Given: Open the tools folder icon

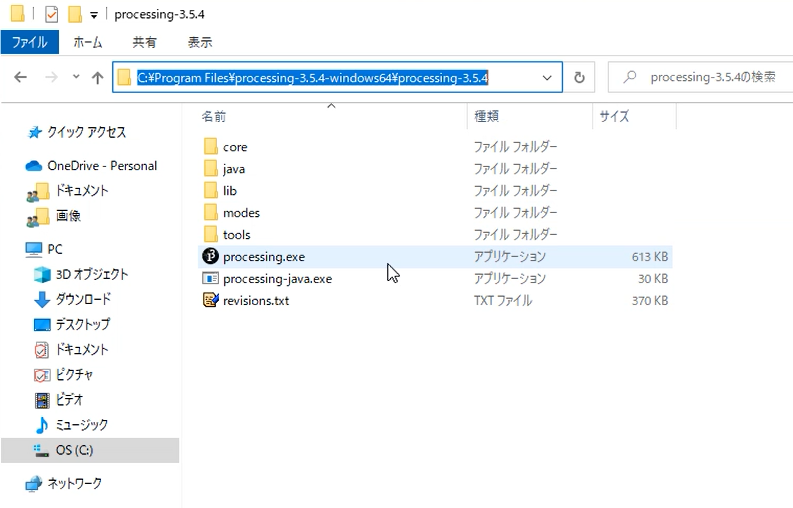Looking at the screenshot, I should tap(211, 234).
